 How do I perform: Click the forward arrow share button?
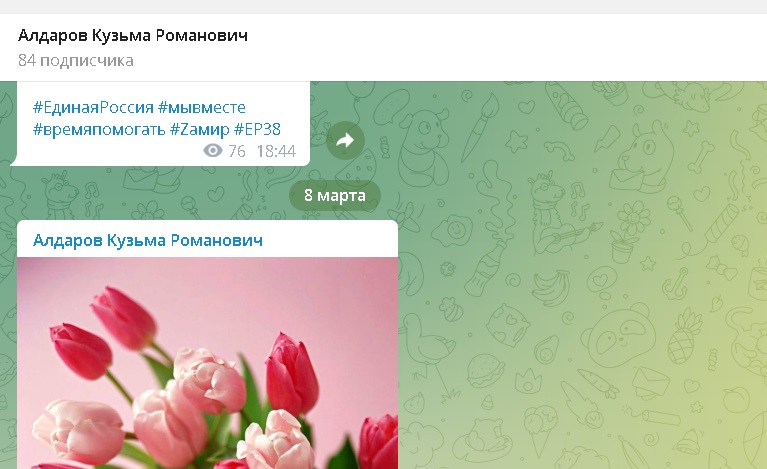[x=345, y=141]
